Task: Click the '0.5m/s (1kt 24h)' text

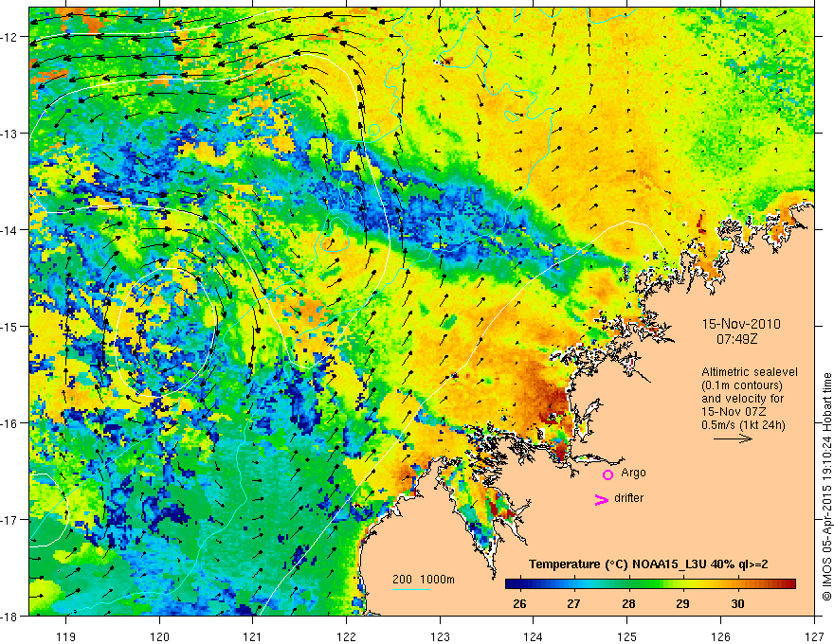Action: tap(743, 425)
